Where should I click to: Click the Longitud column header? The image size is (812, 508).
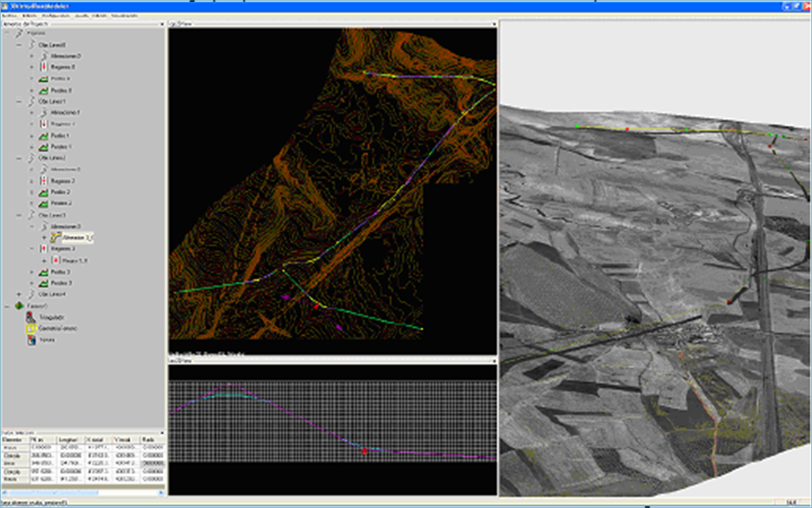tap(69, 439)
